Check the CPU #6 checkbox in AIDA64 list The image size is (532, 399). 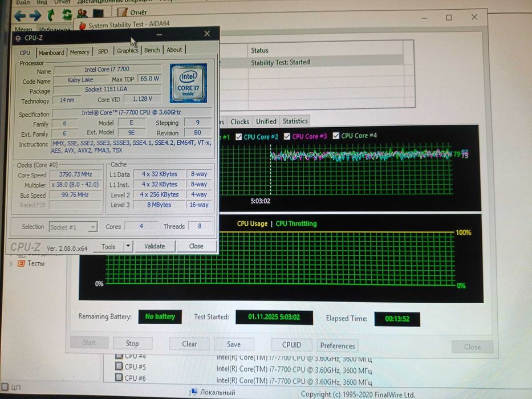click(x=119, y=377)
